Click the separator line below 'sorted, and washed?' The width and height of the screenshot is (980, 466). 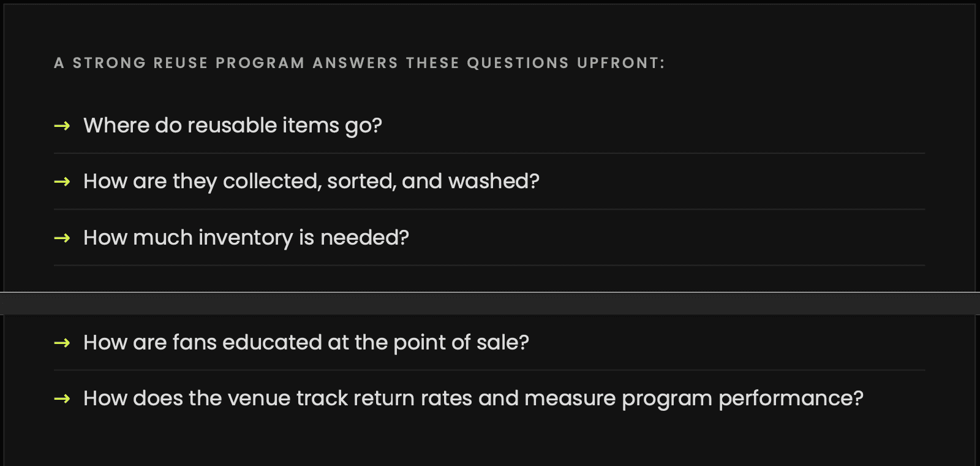[489, 209]
